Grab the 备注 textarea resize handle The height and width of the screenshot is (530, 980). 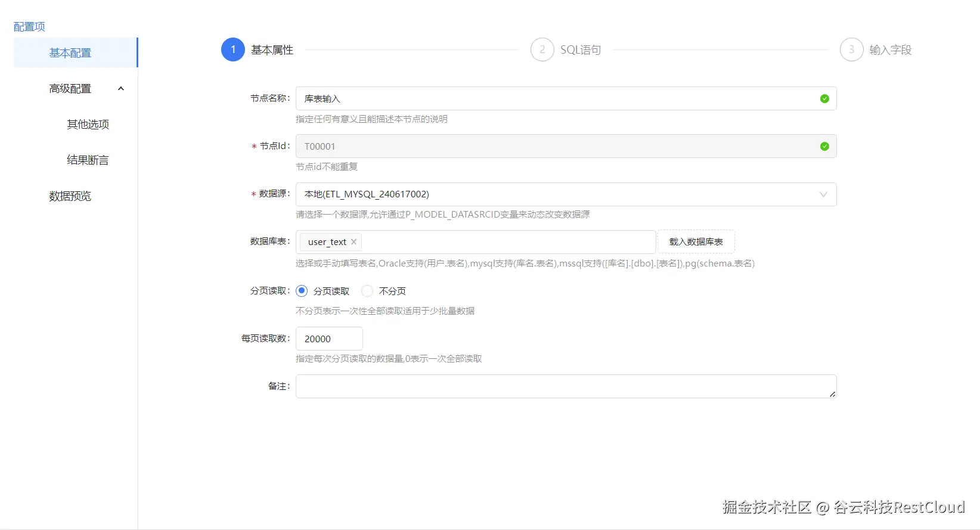(x=832, y=394)
